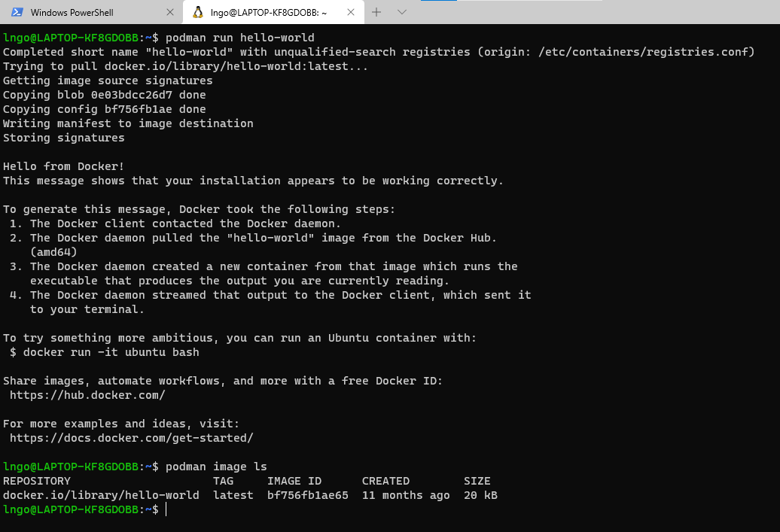Close the lngo@LAPTOP-KF8GDOBB tab
The height and width of the screenshot is (532, 780).
[x=350, y=12]
